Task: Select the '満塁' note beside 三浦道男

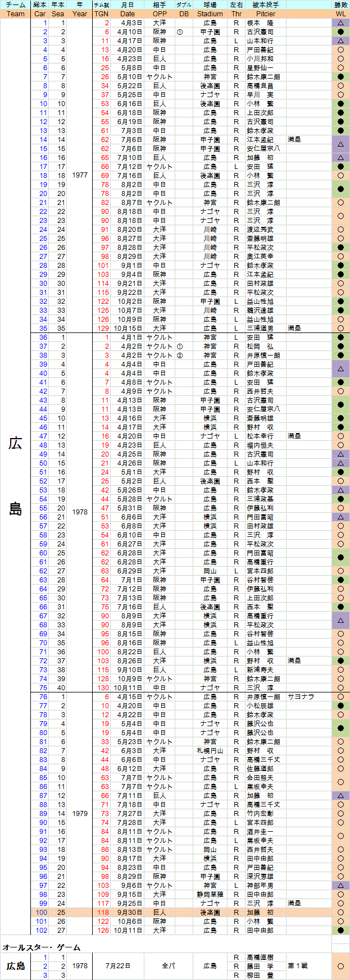Action: pyautogui.click(x=294, y=329)
